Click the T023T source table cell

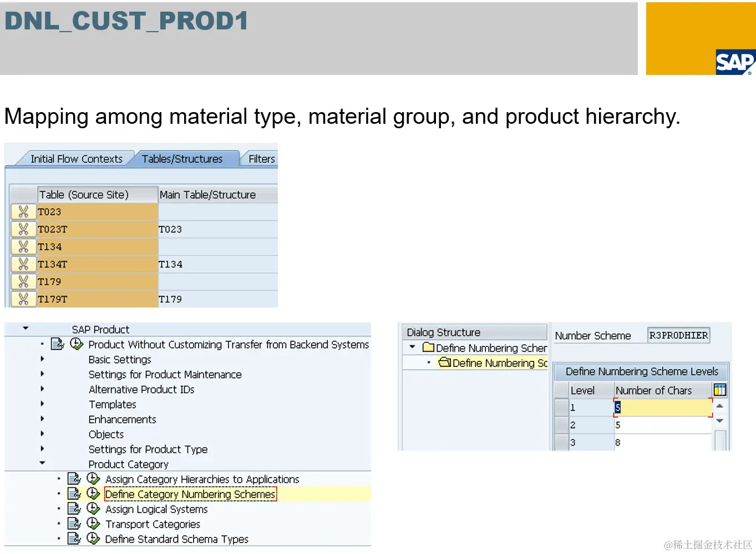click(98, 229)
